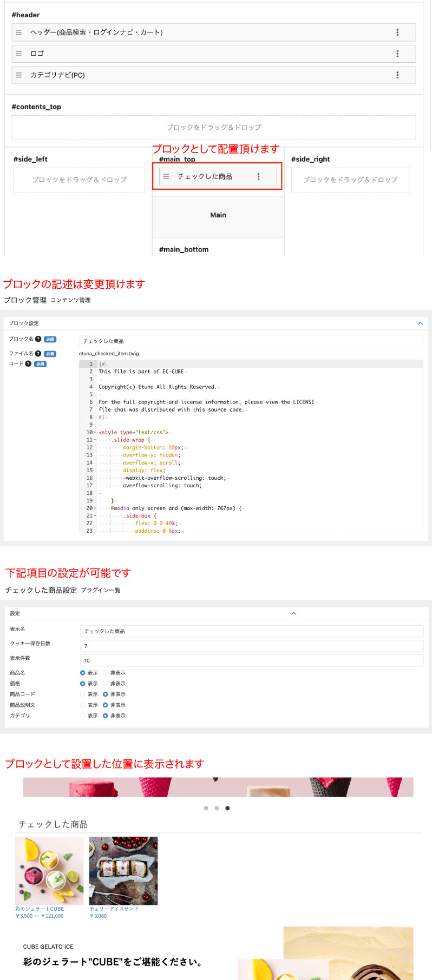Grab the drag handle of チェックした商品 block
432x980 pixels.
point(166,176)
